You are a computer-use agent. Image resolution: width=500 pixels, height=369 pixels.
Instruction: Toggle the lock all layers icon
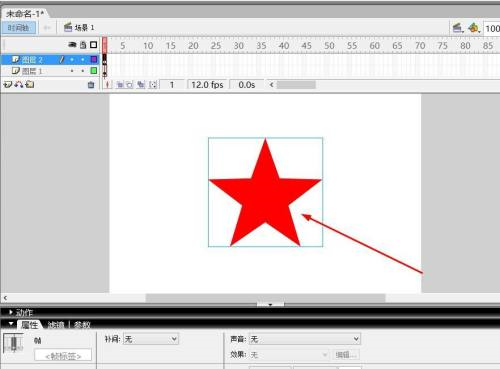click(83, 45)
